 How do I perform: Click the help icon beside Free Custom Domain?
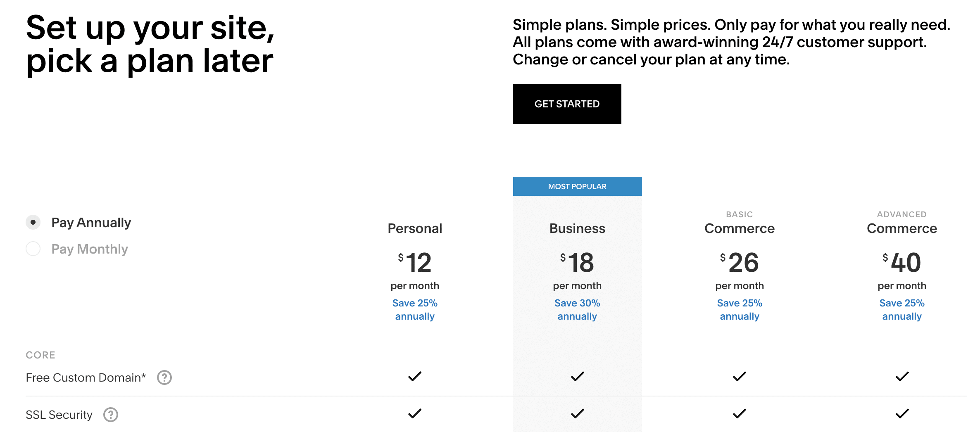click(x=164, y=377)
